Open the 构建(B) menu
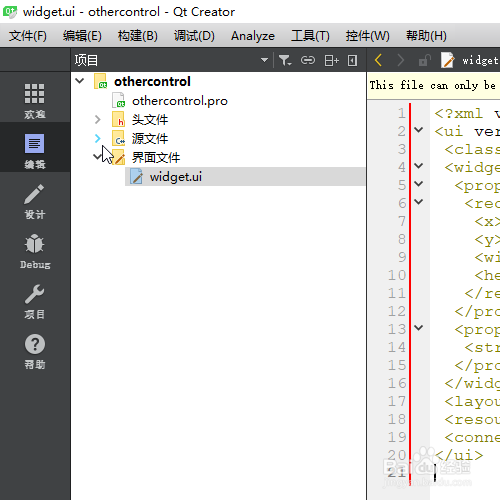The width and height of the screenshot is (500, 500). click(x=138, y=36)
